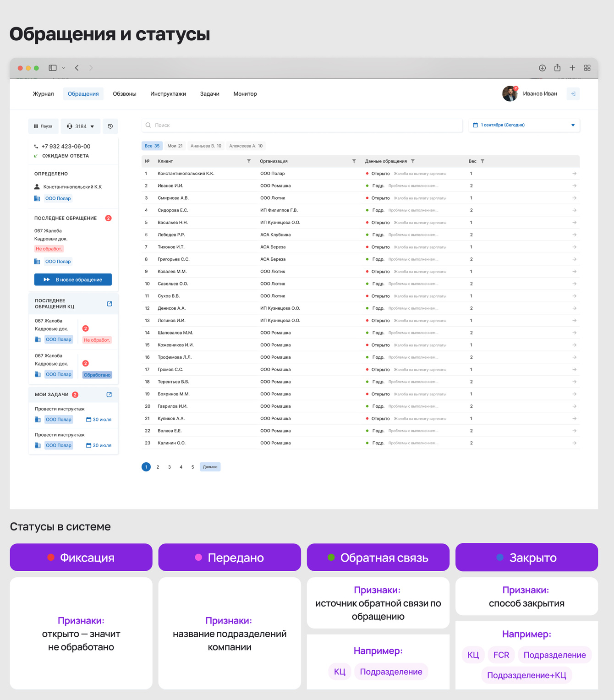Open the Журнал menu item
This screenshot has width=614, height=700.
click(43, 94)
